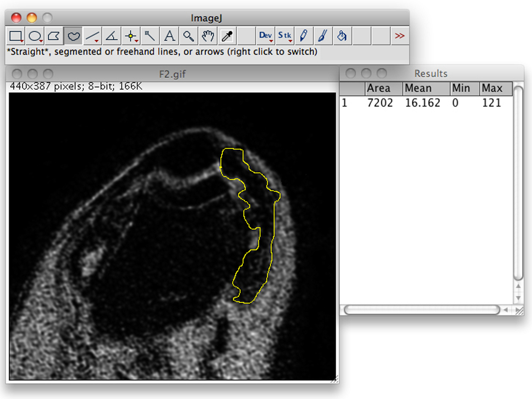Screen dimensions: 532x399
Task: Click the Results scrollbar left arrow
Action: click(x=506, y=310)
